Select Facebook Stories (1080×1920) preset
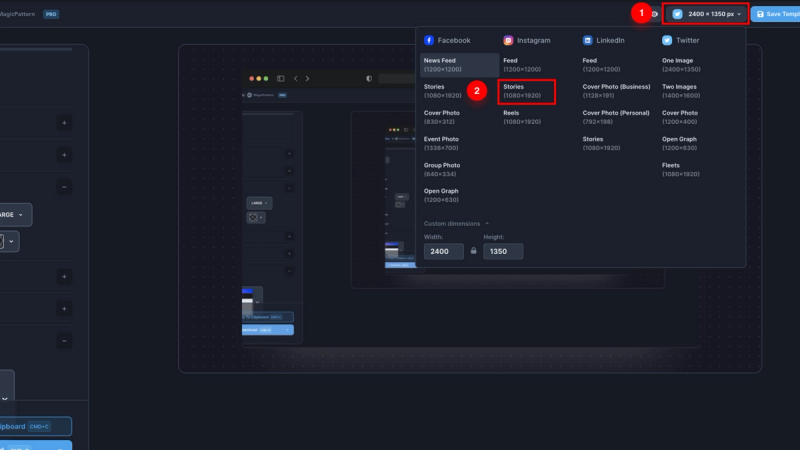800x450 pixels. 442,91
